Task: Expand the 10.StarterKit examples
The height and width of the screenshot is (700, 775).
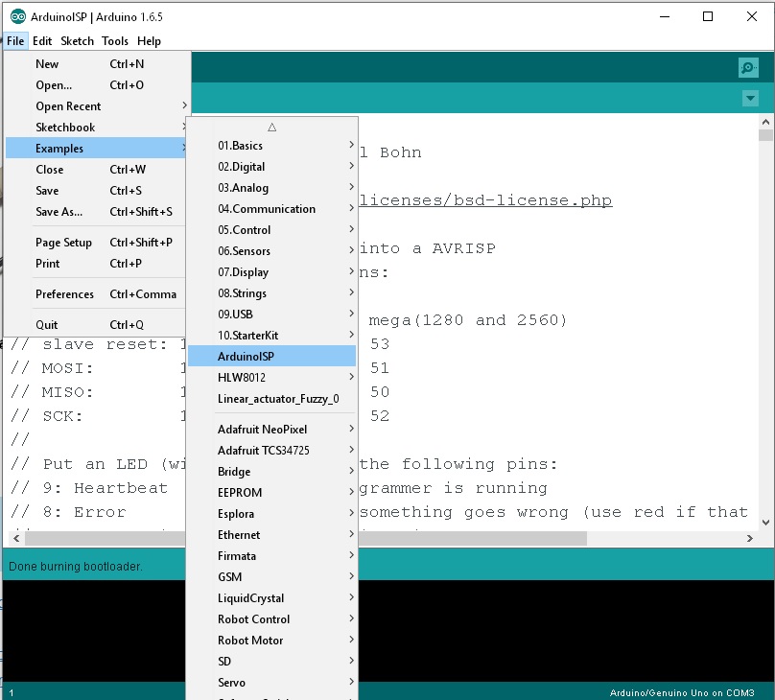Action: coord(271,336)
